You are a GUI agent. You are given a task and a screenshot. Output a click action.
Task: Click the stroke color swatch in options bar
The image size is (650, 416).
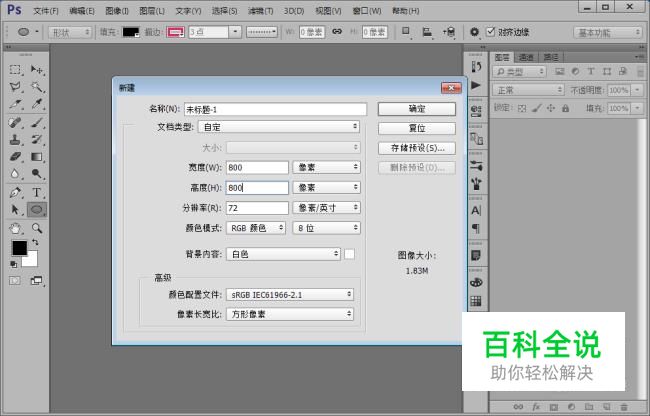(175, 32)
